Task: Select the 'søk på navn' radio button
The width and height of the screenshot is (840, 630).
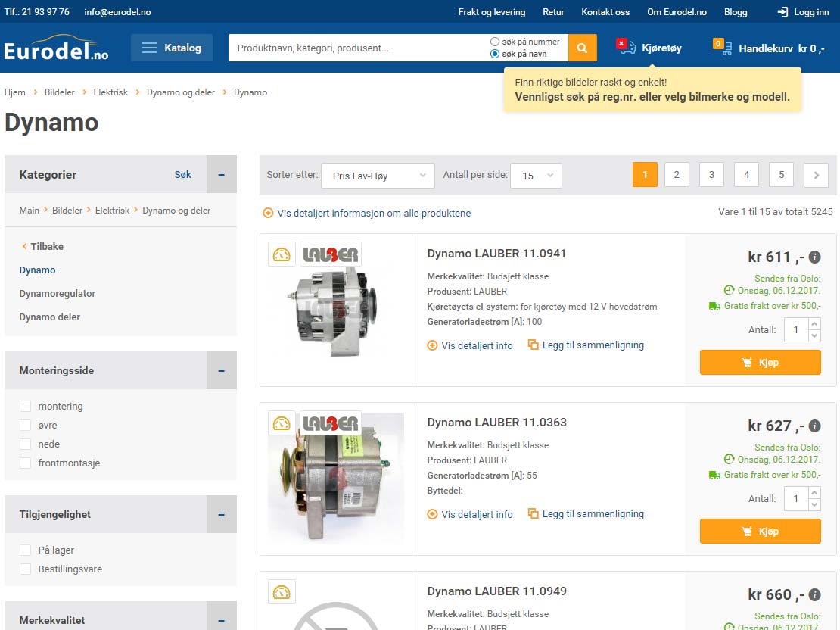Action: [495, 54]
